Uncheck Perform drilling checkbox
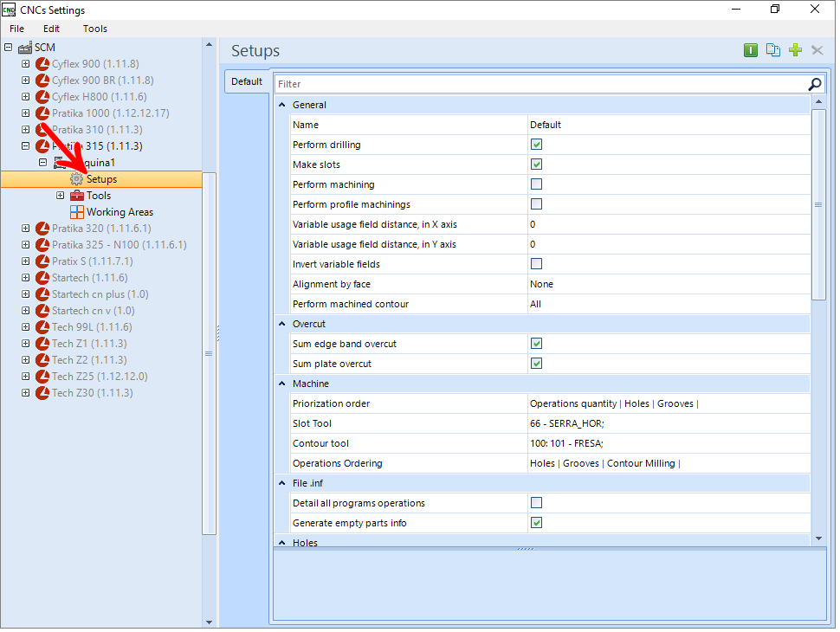840x632 pixels. (x=536, y=145)
